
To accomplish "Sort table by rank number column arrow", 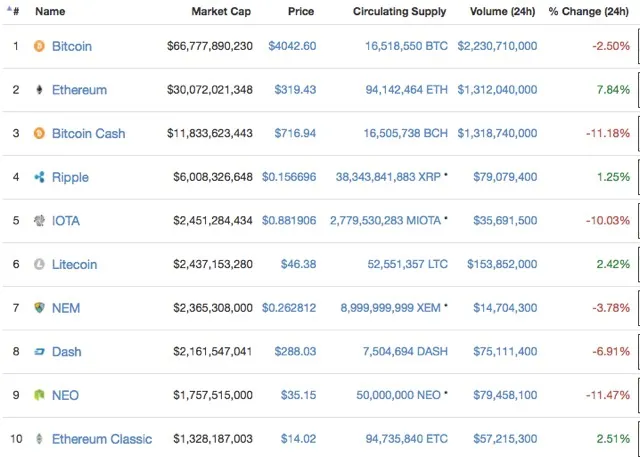I will [9, 8].
